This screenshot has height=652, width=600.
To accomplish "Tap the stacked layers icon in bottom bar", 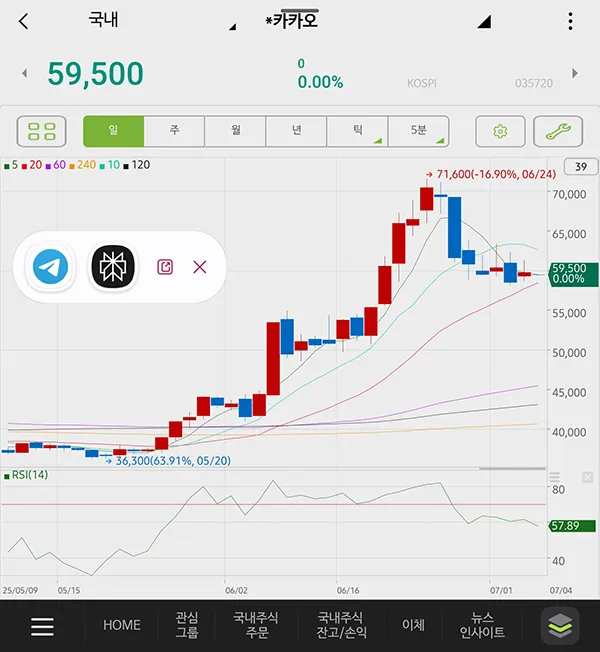I will [560, 625].
